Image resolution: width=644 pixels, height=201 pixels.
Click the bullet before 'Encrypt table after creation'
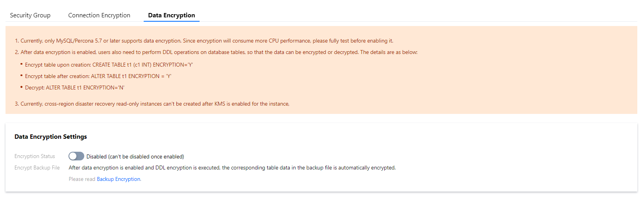(x=21, y=75)
